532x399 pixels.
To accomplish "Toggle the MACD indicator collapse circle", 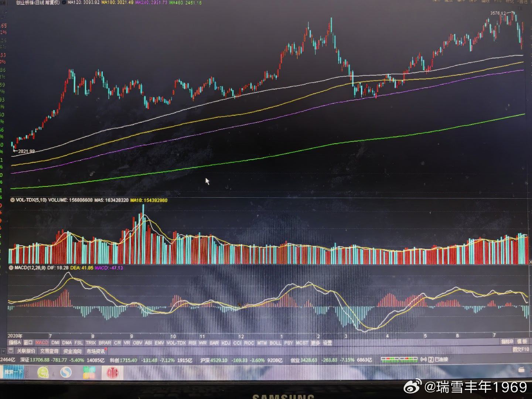I will pyautogui.click(x=11, y=267).
